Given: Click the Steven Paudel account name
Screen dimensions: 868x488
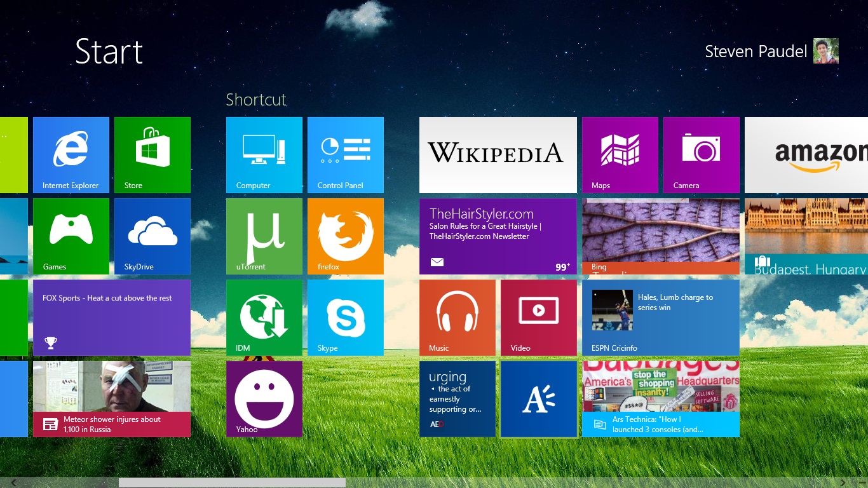Looking at the screenshot, I should 756,51.
